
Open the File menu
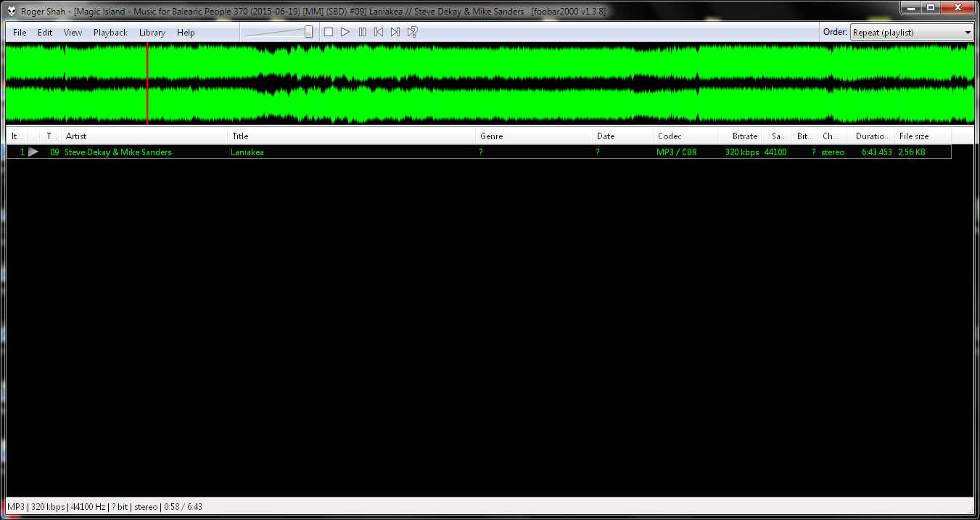(20, 33)
